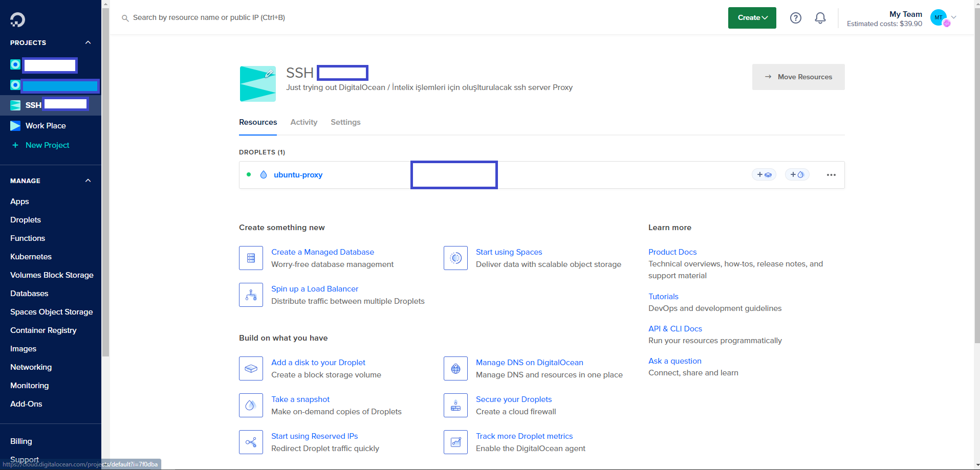
Task: Open the Create dropdown menu
Action: tap(752, 18)
